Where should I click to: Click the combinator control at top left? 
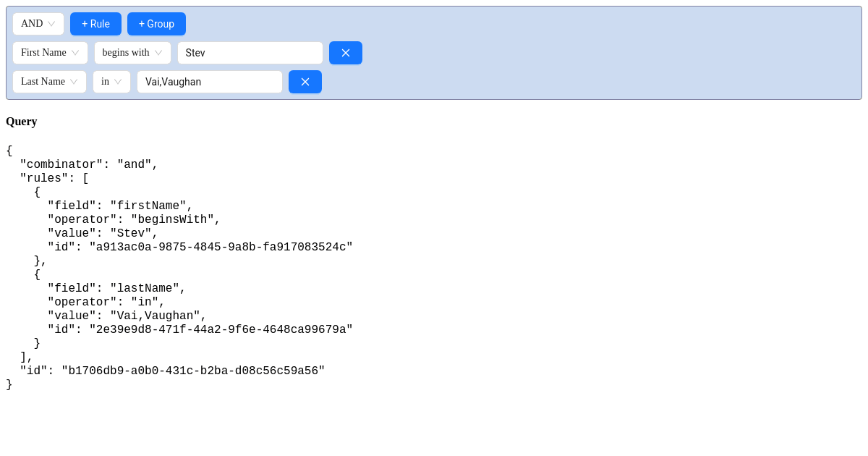click(38, 23)
